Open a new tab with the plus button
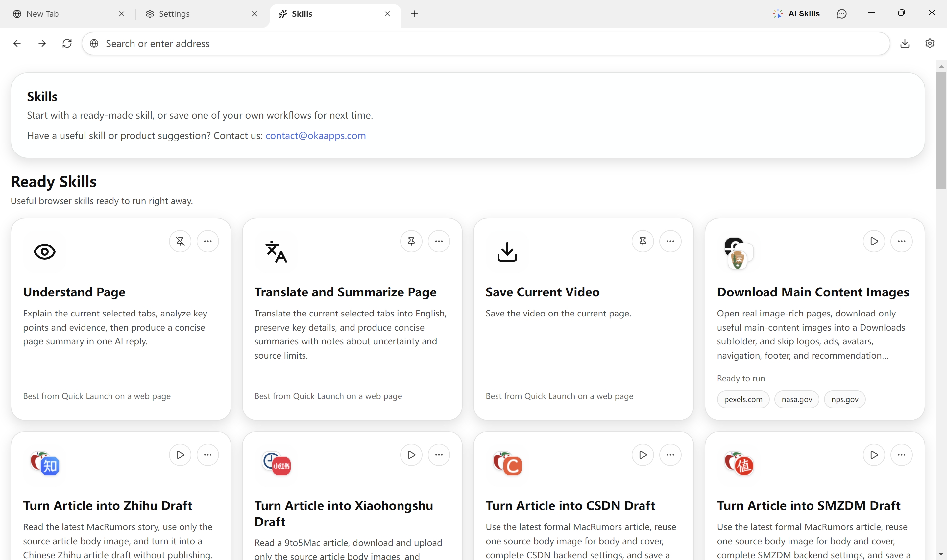The height and width of the screenshot is (560, 947). pos(414,14)
